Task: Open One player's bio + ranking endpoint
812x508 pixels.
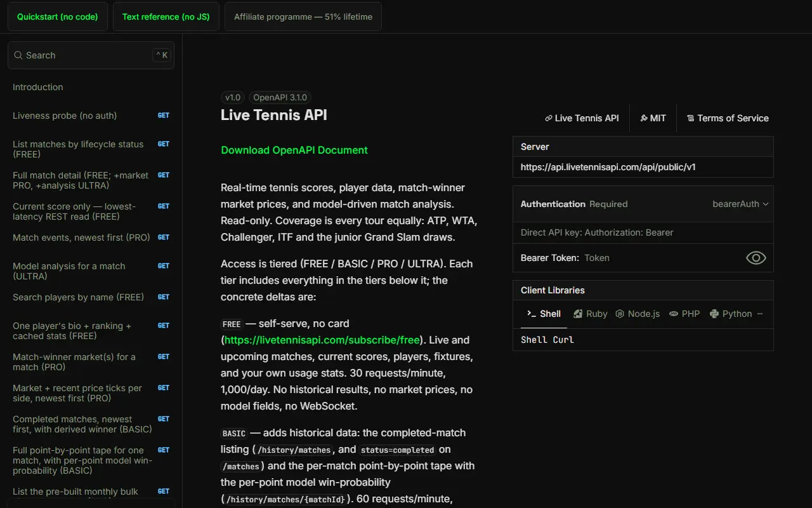Action: pyautogui.click(x=91, y=331)
